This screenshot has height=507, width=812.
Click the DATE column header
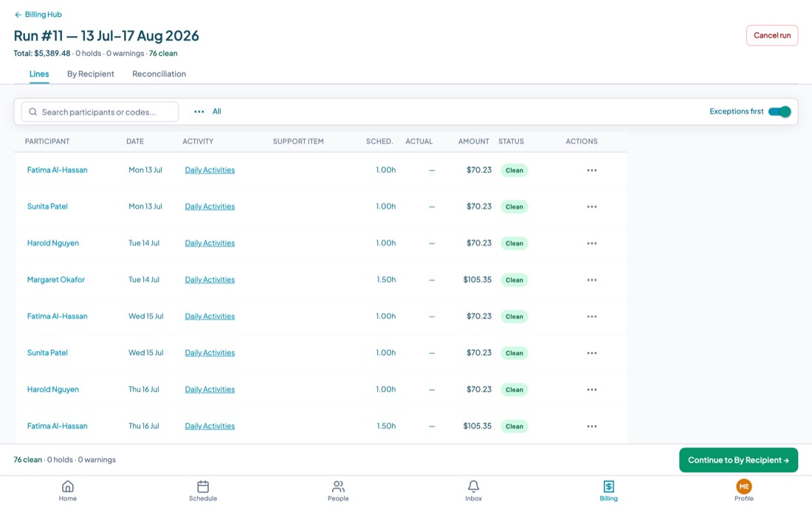tap(135, 142)
